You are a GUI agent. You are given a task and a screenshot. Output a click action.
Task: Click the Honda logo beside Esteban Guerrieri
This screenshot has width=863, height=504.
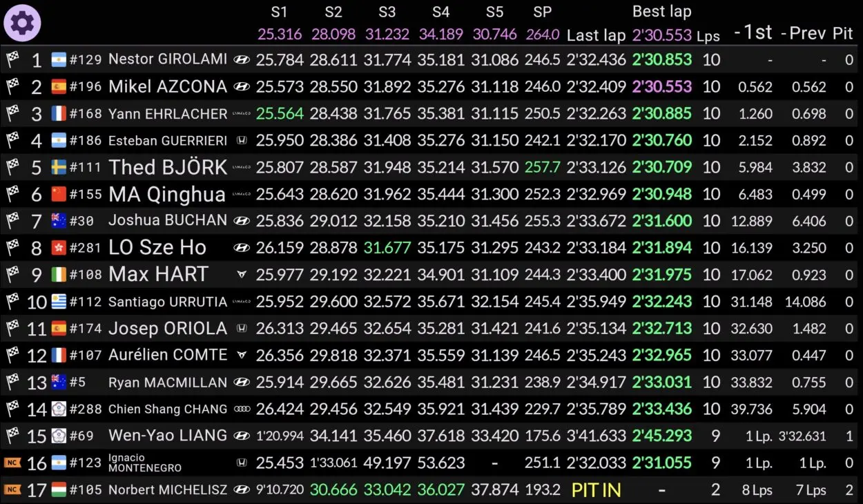click(x=241, y=140)
